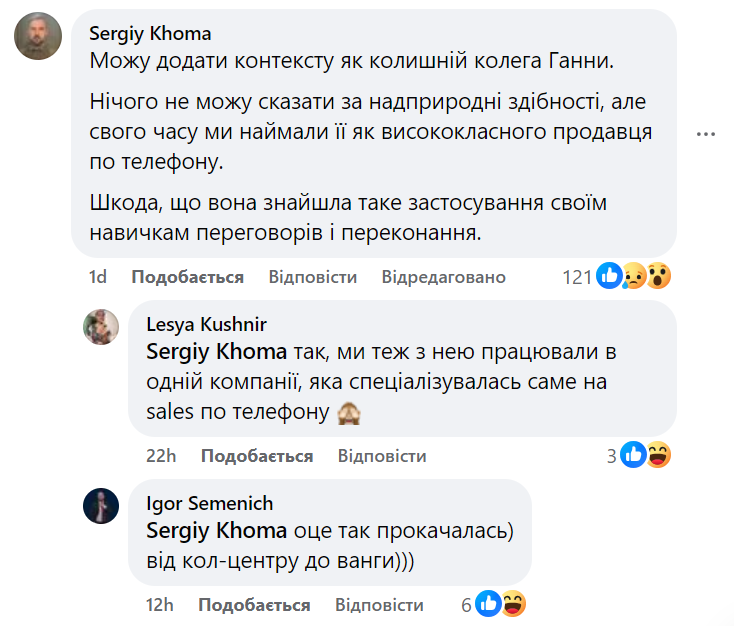Image resolution: width=734 pixels, height=626 pixels.
Task: Toggle Подобається on Igor Semenich's reply
Action: tap(254, 605)
